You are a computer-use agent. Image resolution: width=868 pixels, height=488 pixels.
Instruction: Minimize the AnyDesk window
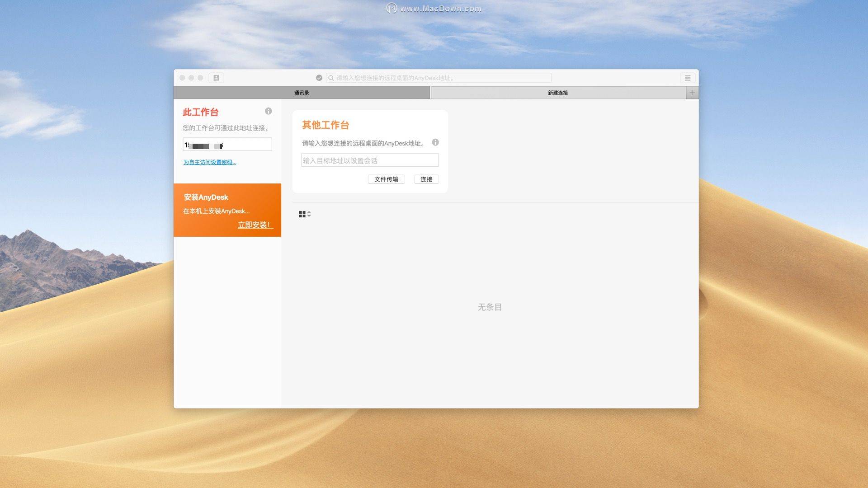click(191, 78)
